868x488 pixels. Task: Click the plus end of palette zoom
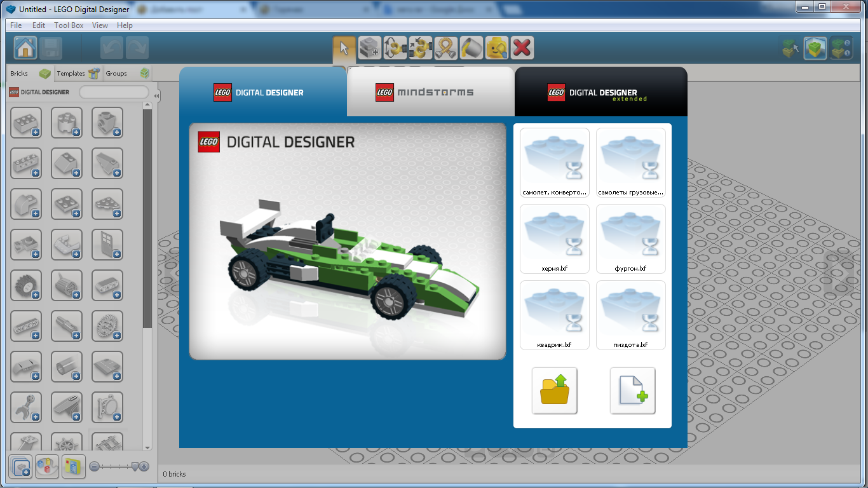[144, 466]
